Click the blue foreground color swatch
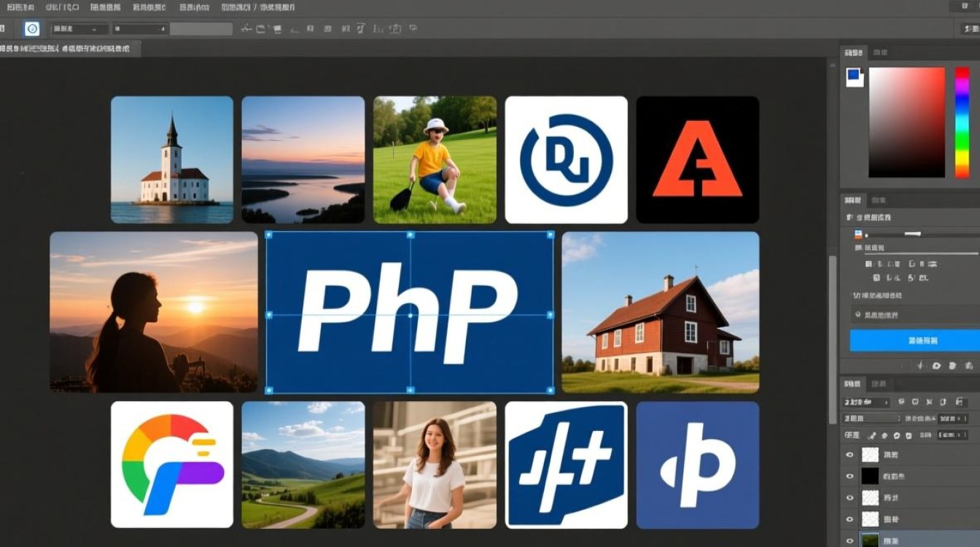 coord(852,76)
